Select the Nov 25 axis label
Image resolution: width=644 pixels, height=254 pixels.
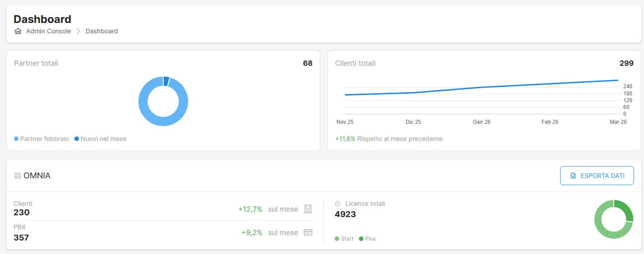tap(345, 122)
